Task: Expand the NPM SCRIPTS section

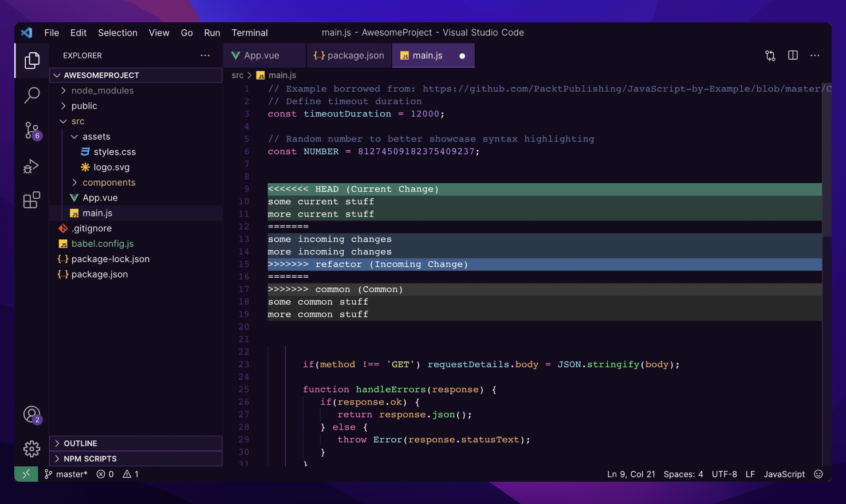Action: click(136, 459)
